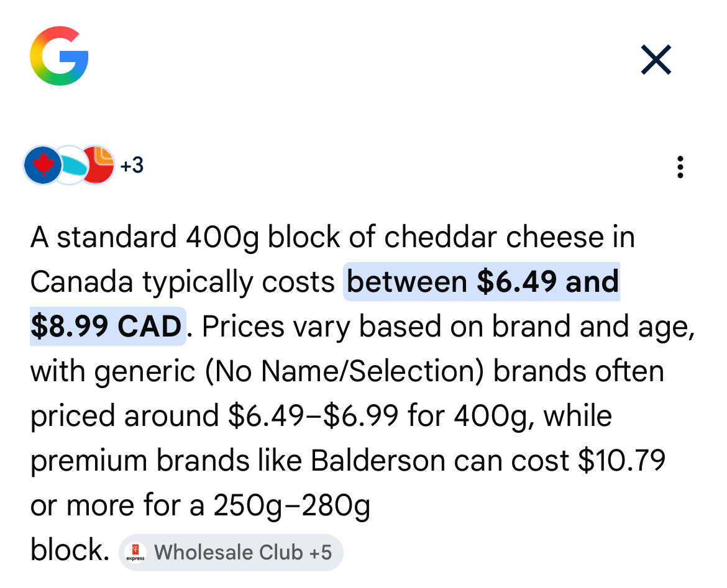Show the +3 additional sources
The width and height of the screenshot is (727, 588).
coord(132,166)
